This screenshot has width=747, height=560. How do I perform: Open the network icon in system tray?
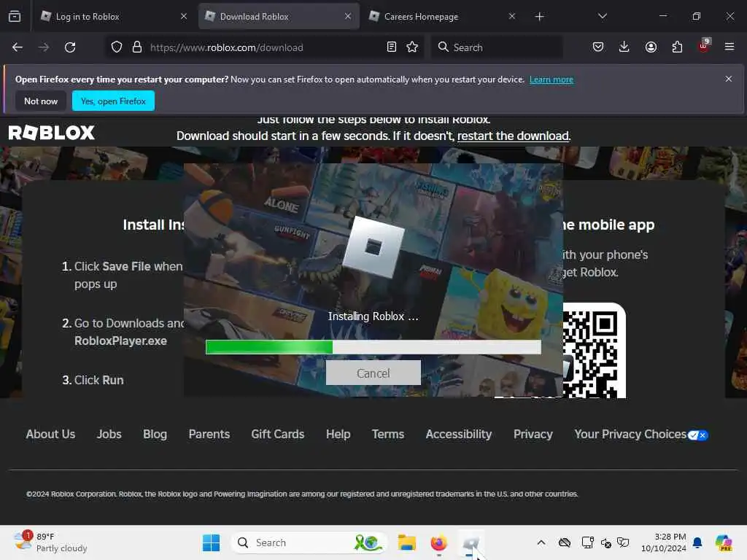[x=588, y=542]
